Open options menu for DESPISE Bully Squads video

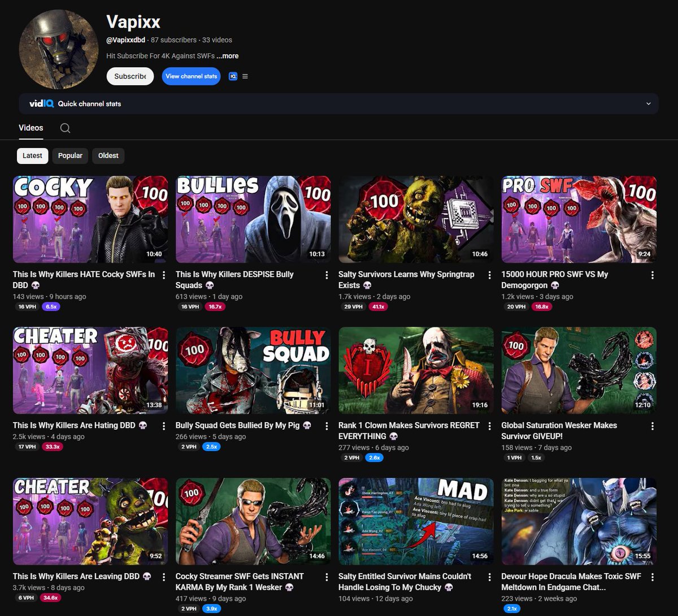coord(327,275)
